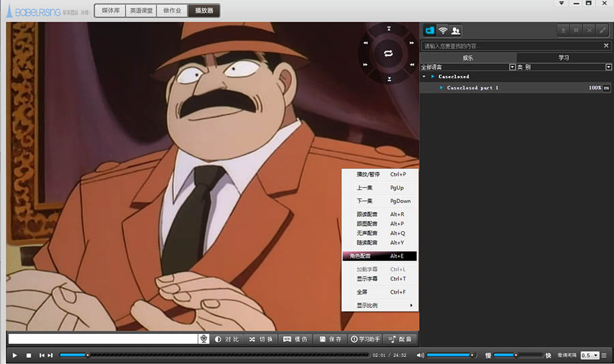
Task: Choose 无声配音 from context menu
Action: (380, 233)
